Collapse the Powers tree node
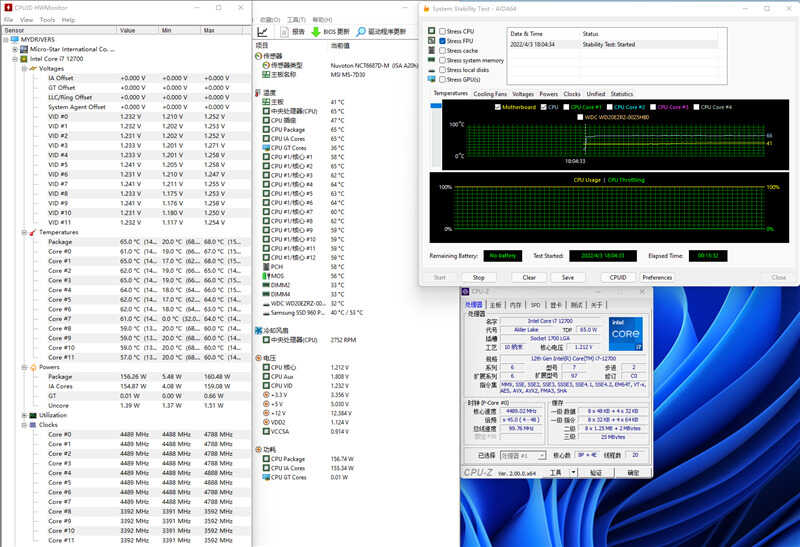800x547 pixels. point(24,367)
